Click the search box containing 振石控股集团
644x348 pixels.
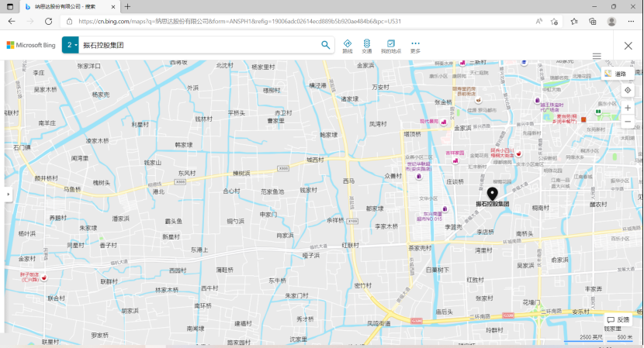point(200,45)
